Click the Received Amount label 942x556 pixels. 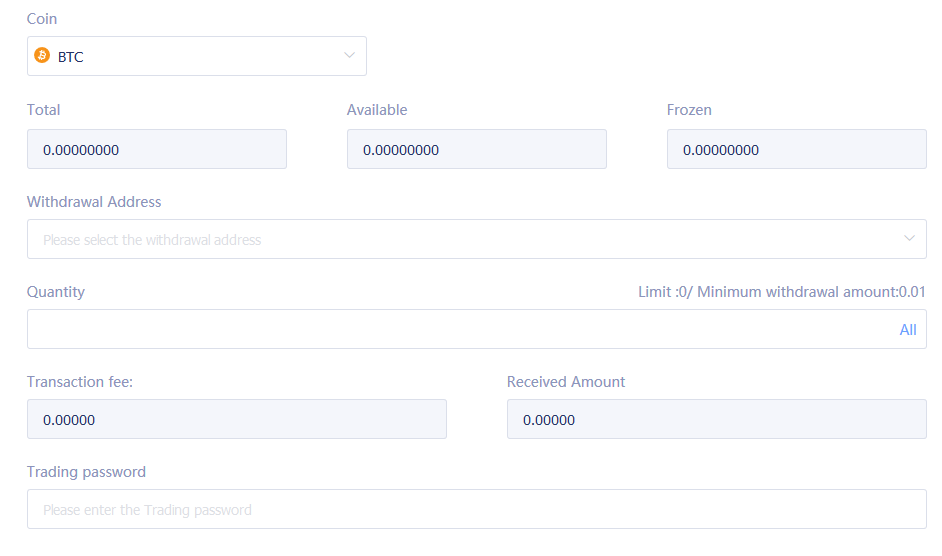click(x=566, y=382)
